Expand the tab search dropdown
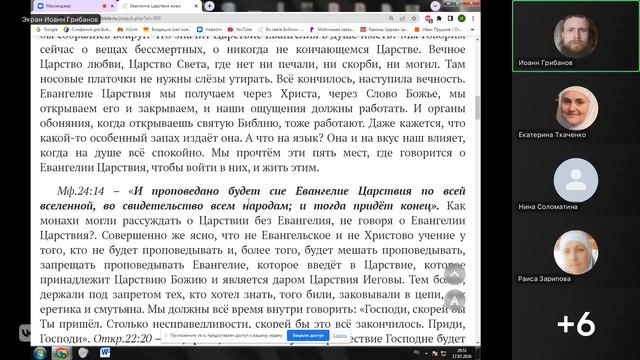This screenshot has width=640, height=360. point(435,6)
